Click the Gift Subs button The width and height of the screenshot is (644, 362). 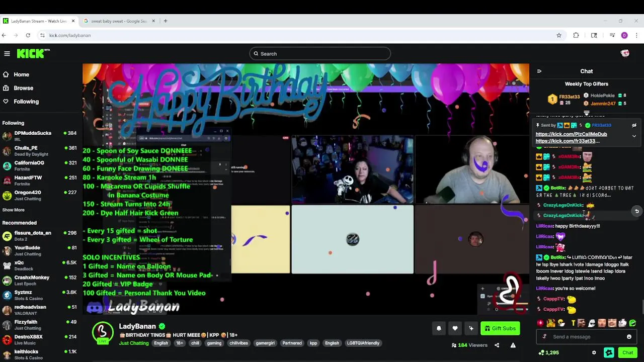tap(500, 328)
